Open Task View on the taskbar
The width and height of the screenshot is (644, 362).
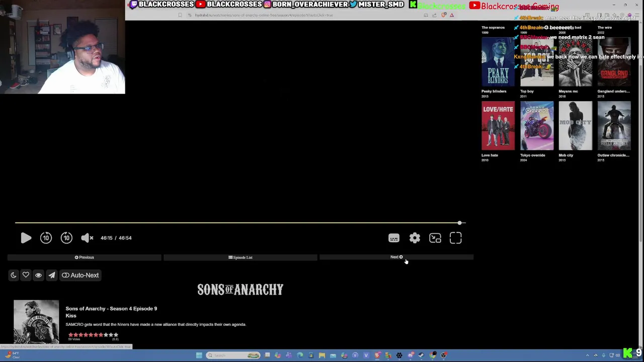(x=267, y=355)
